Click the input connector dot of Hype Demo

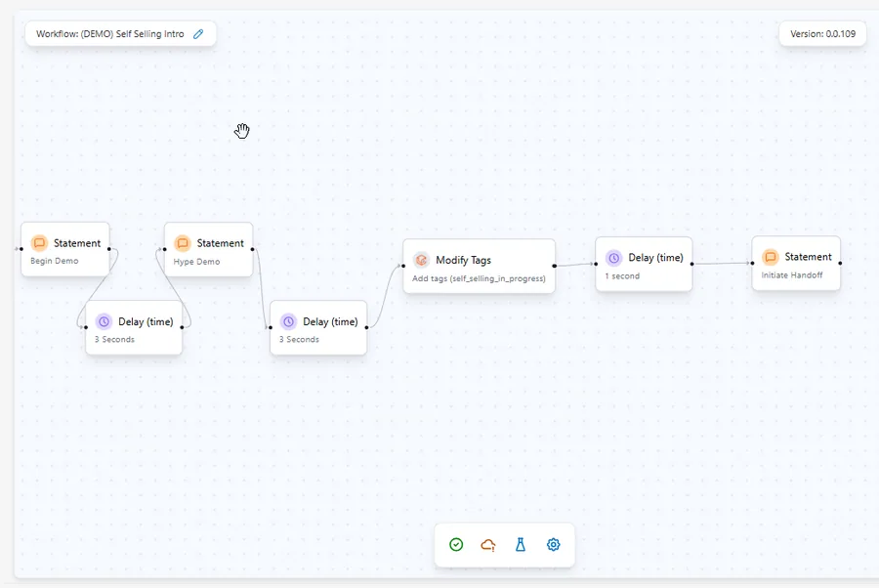[164, 249]
